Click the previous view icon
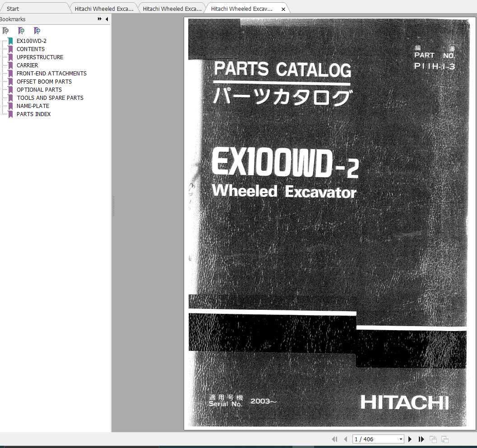 tap(432, 439)
